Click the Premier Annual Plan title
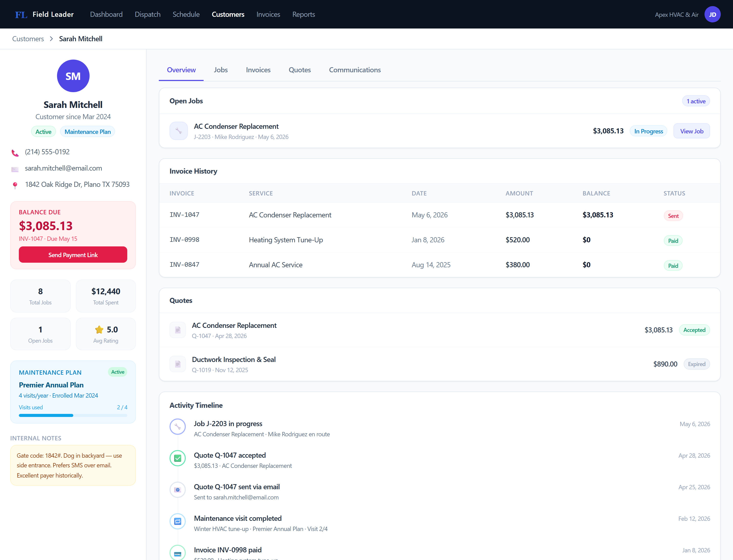Viewport: 733px width, 560px height. [x=51, y=385]
